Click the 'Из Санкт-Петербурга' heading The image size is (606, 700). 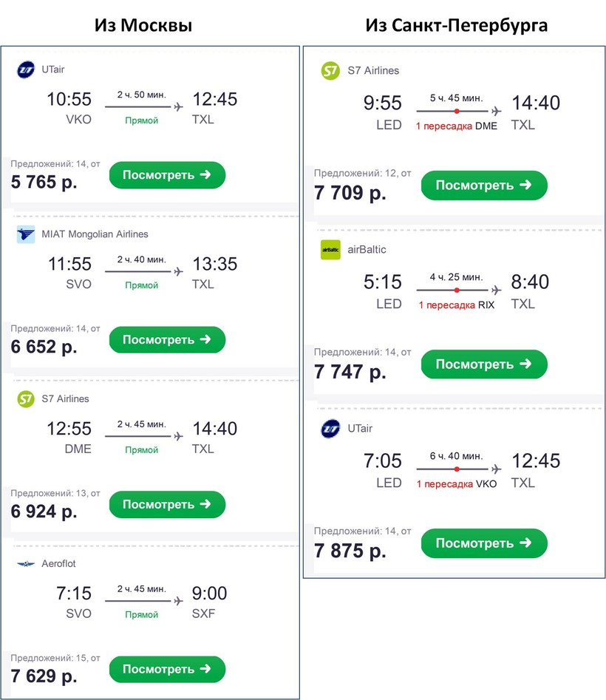pos(456,25)
